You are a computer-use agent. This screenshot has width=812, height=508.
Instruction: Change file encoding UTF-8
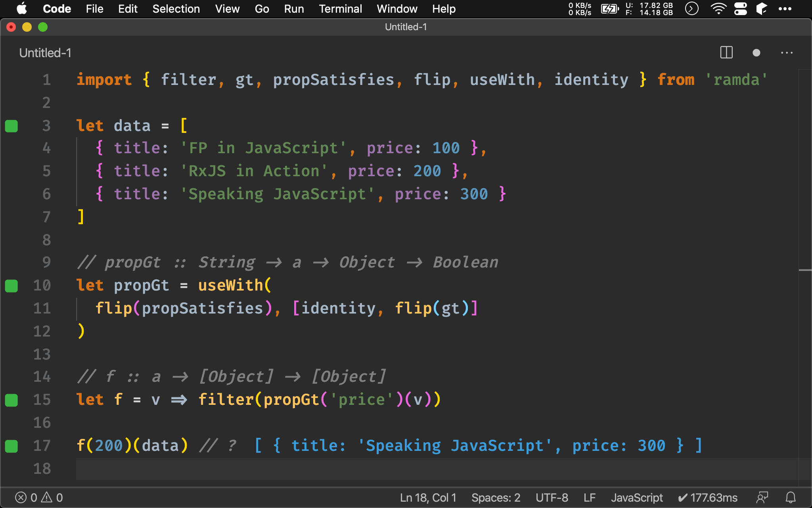click(x=552, y=498)
